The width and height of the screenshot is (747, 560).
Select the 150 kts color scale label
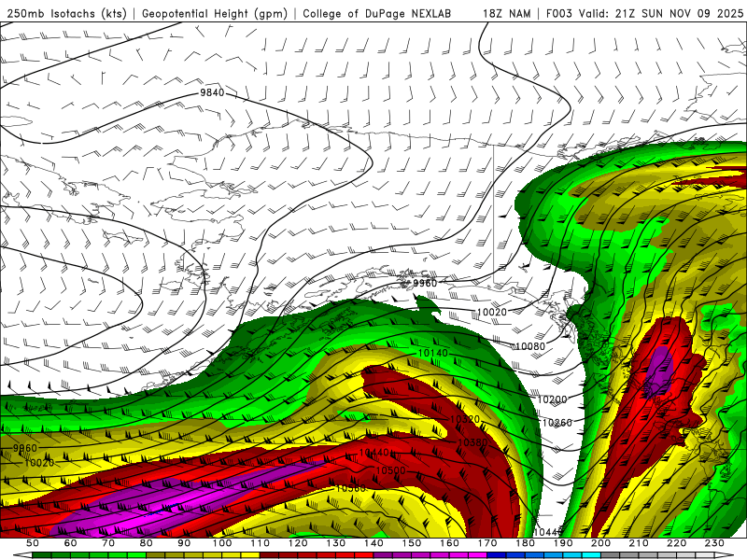pos(412,543)
